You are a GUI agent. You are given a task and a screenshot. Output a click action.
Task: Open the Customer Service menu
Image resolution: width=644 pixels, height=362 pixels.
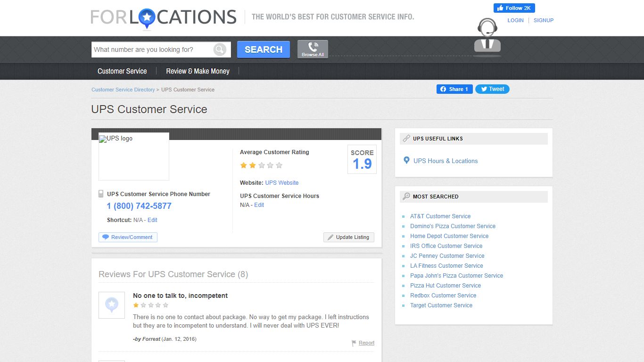(x=122, y=71)
